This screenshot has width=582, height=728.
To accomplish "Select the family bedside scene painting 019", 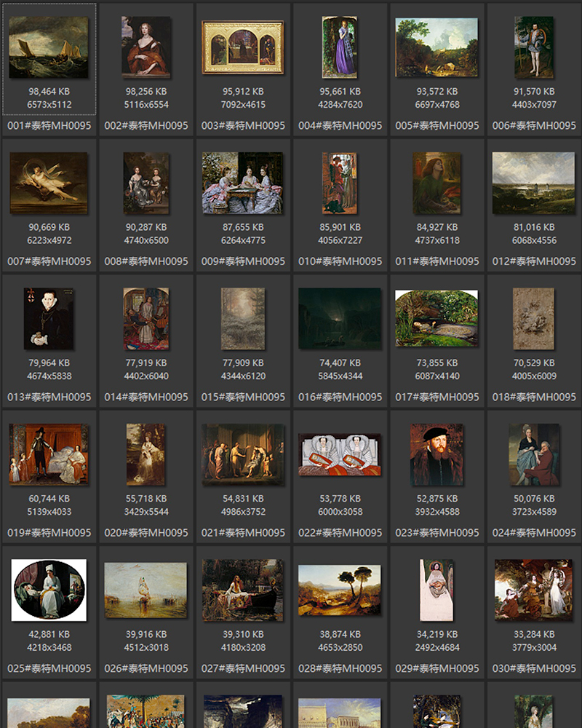I will coord(49,454).
